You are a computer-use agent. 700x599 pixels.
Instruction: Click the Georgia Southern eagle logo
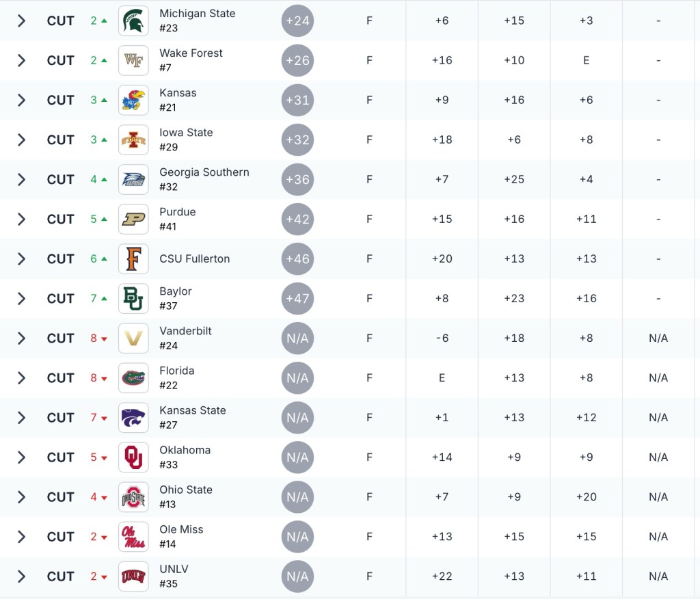pos(133,179)
